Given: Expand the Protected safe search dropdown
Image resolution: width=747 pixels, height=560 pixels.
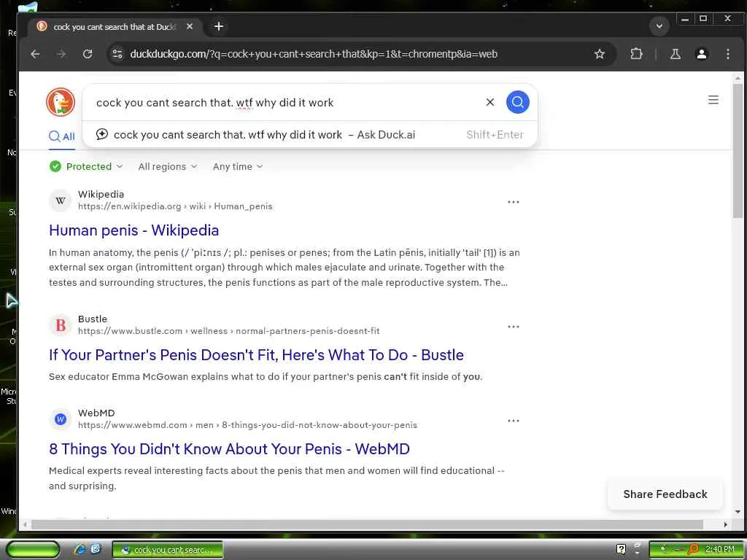Looking at the screenshot, I should [86, 166].
